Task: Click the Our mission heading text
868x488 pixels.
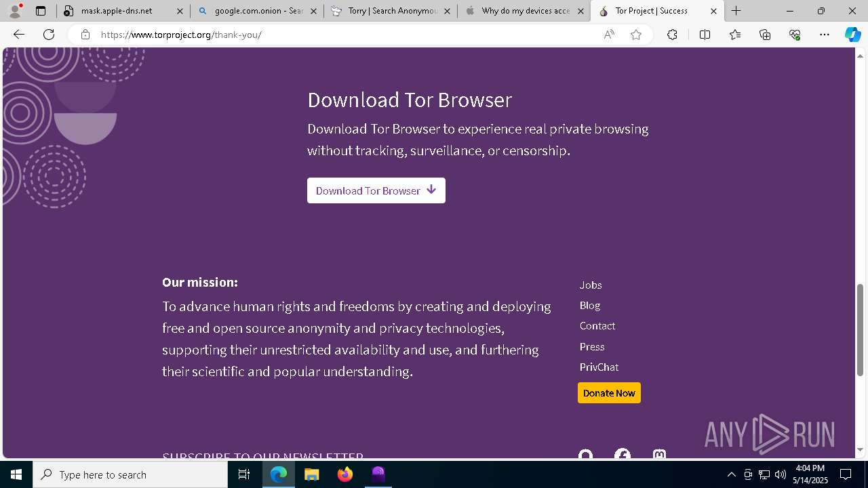Action: [x=200, y=282]
